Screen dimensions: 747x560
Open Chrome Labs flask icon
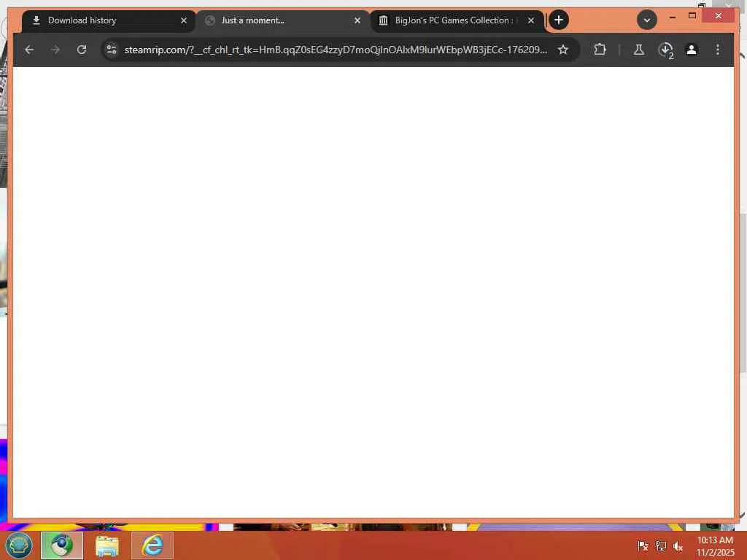click(x=639, y=50)
